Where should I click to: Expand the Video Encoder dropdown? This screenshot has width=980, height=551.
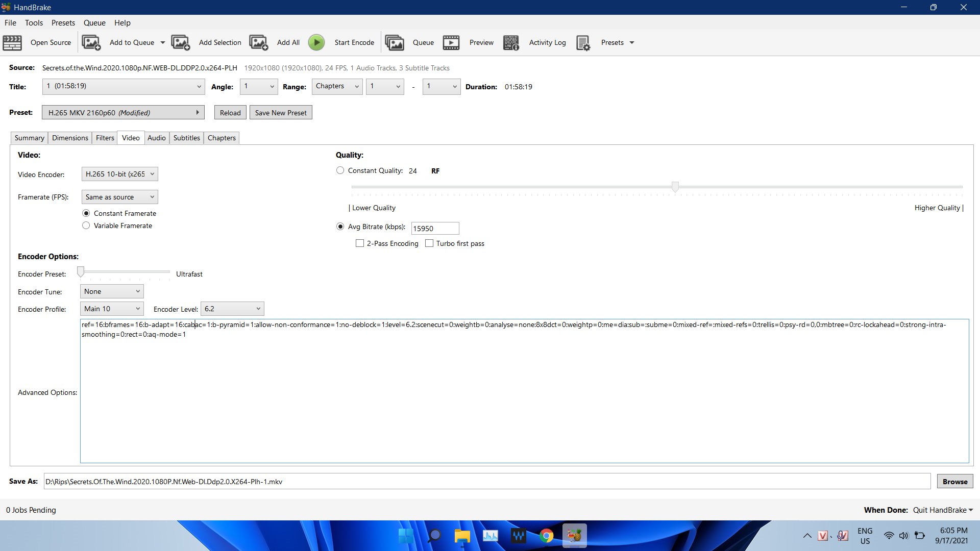coord(120,174)
